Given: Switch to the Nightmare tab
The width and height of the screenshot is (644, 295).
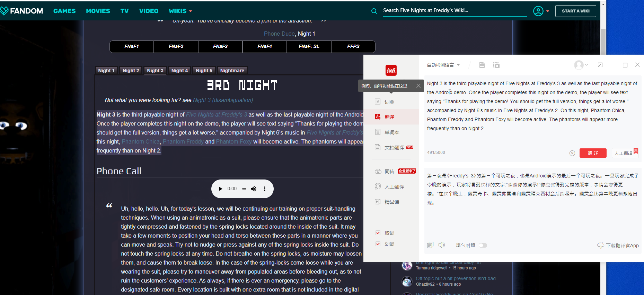Looking at the screenshot, I should coord(232,71).
